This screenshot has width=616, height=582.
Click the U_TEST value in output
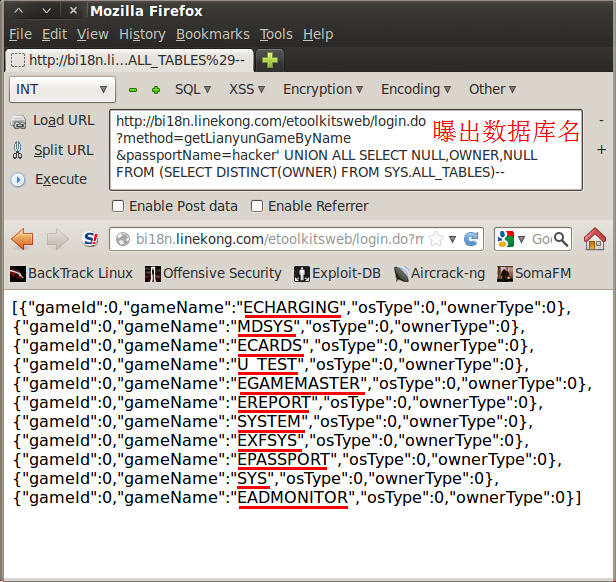click(x=267, y=365)
